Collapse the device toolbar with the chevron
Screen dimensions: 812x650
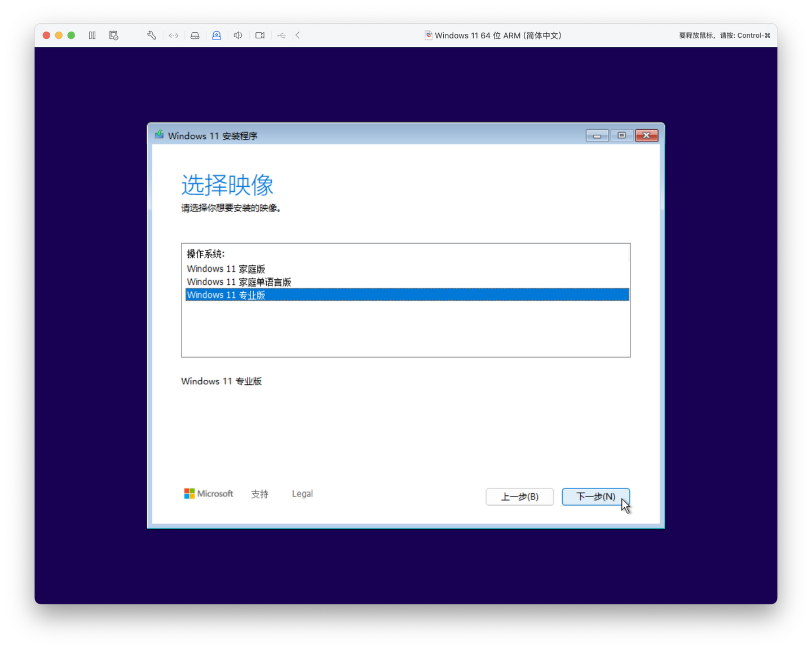coord(298,36)
